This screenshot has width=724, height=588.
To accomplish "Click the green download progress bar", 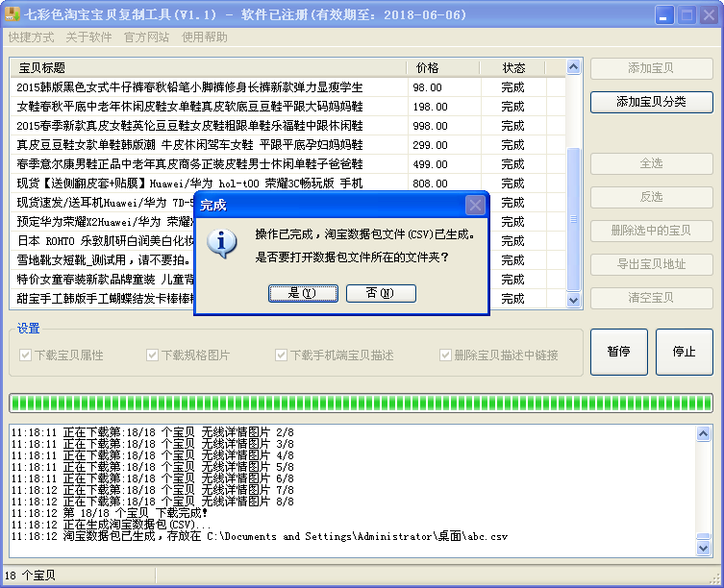I will tap(362, 403).
